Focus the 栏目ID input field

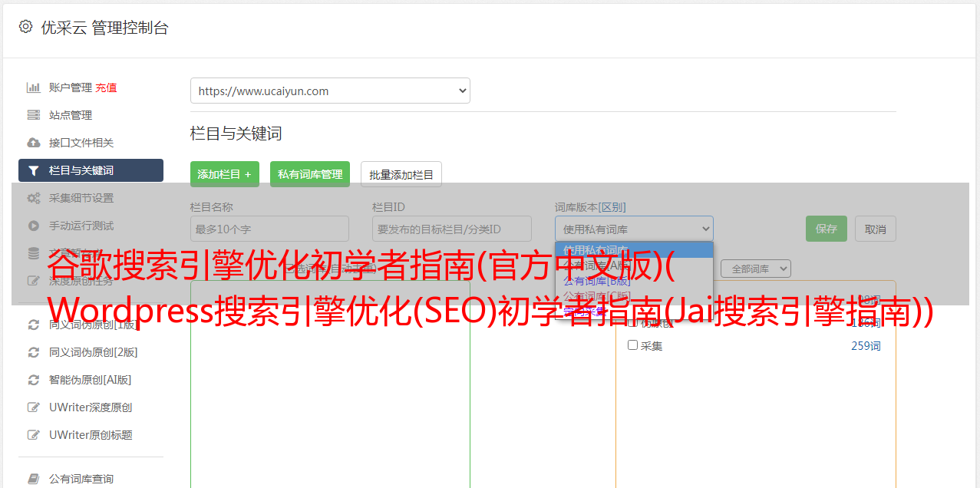coord(452,229)
